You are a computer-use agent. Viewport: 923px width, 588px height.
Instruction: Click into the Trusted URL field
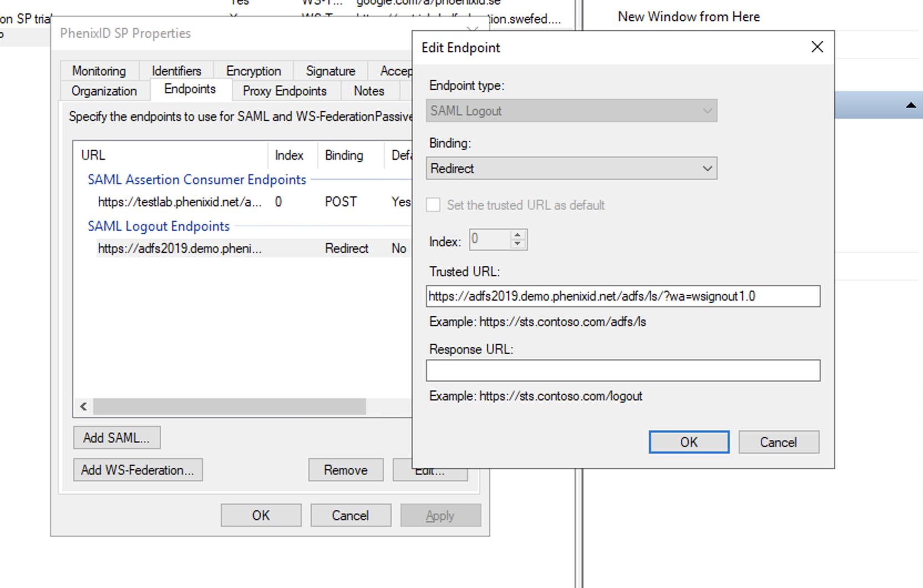click(x=623, y=296)
